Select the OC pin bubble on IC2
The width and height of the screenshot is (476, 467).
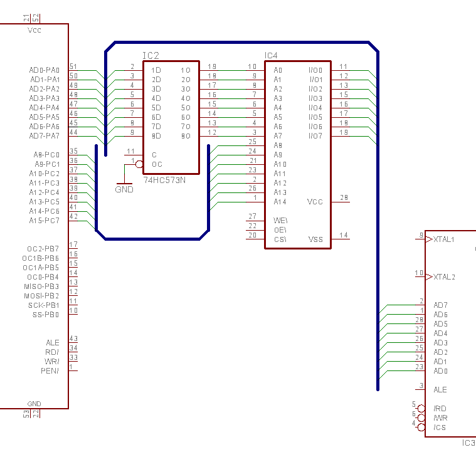coord(139,164)
